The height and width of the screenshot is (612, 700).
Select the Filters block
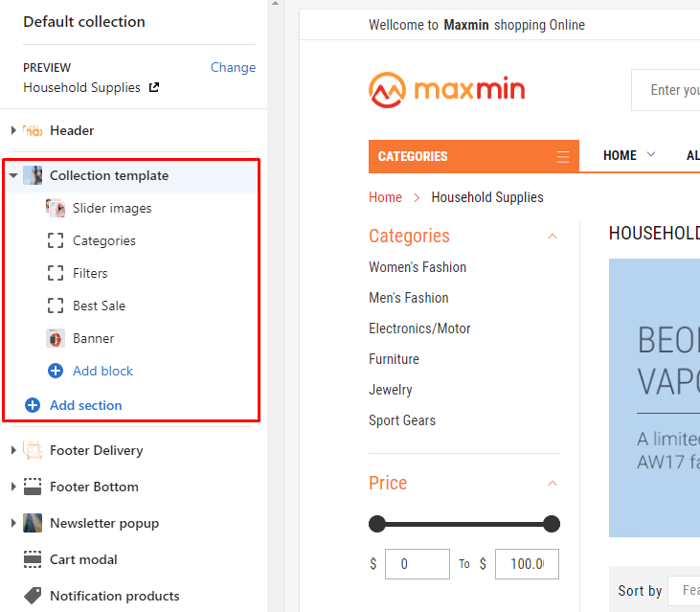click(x=90, y=273)
